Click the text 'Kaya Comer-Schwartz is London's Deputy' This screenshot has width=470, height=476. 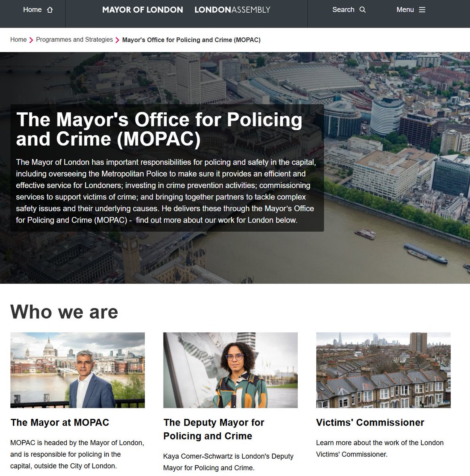pyautogui.click(x=228, y=456)
